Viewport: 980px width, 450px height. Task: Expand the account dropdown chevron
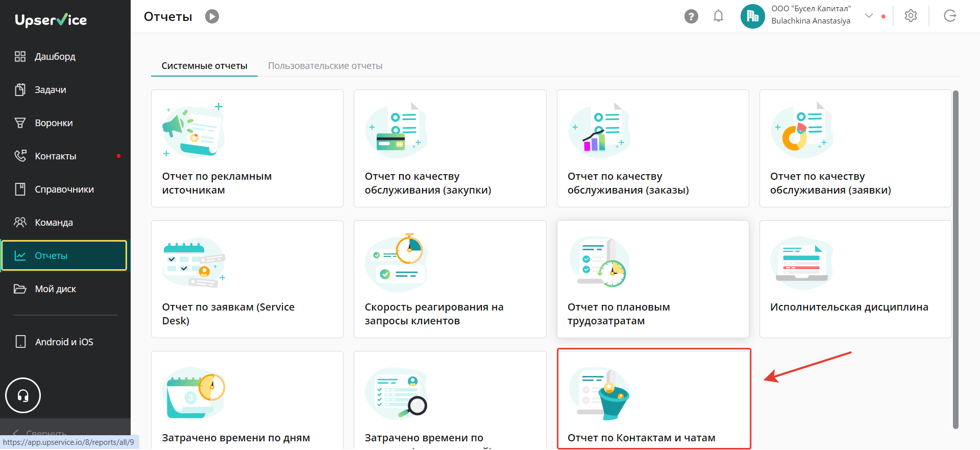click(x=869, y=16)
